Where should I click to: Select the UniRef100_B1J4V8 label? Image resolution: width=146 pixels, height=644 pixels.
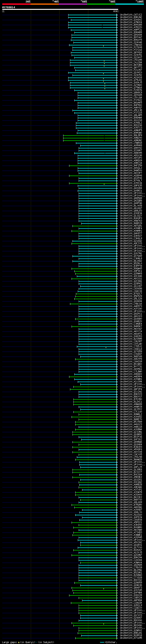pos(131,206)
